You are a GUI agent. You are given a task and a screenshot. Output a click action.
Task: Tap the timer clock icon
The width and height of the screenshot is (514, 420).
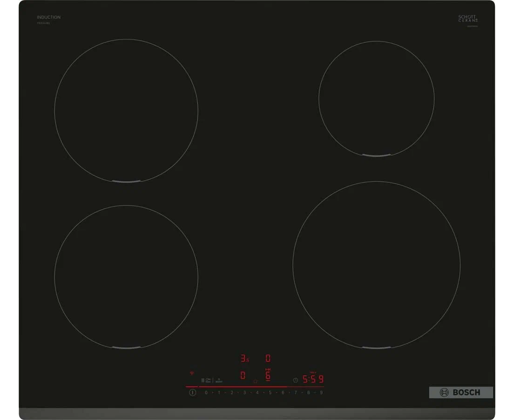295,380
